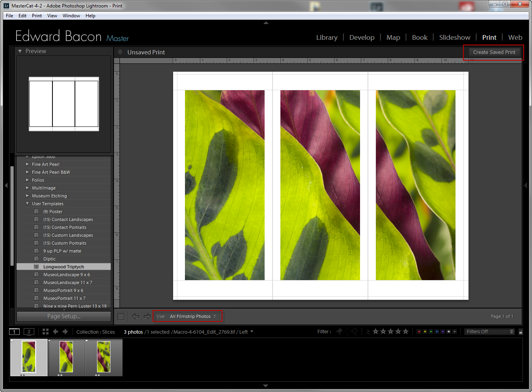Select first leaf thumbnail in filmstrip
The image size is (532, 392).
pos(29,357)
